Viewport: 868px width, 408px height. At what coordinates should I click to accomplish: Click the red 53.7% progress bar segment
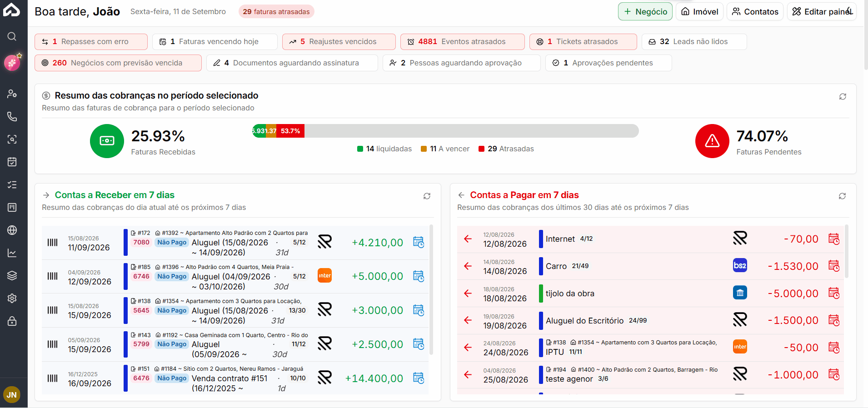click(x=290, y=131)
